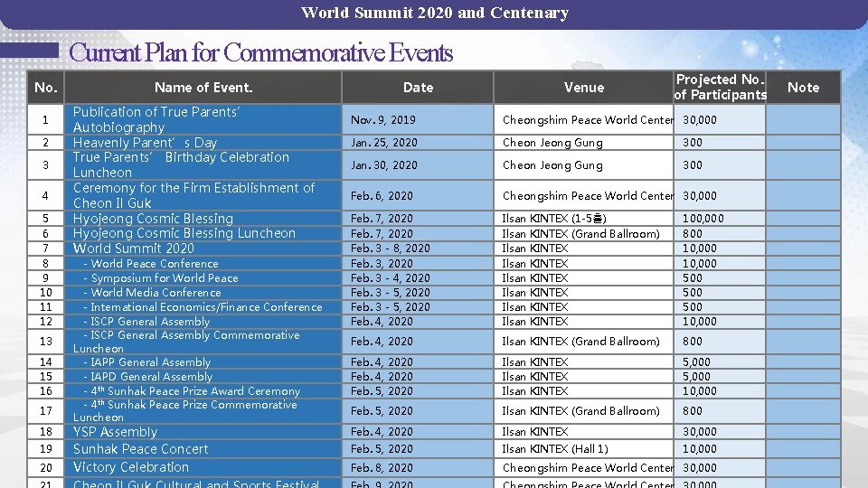The image size is (868, 488).
Task: Click '4th Sunhak Peace Prize Commemorative Luncheon' cell
Action: [203, 411]
